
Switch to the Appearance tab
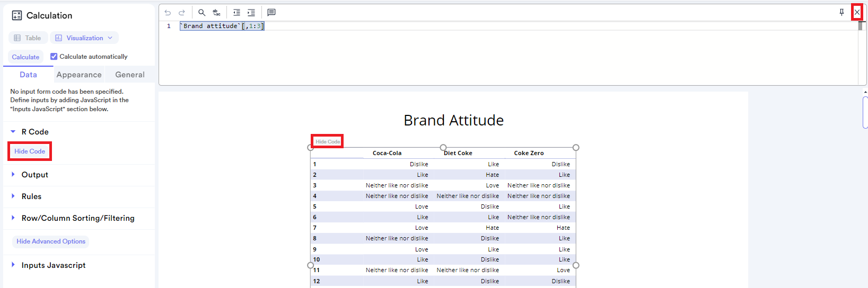click(x=79, y=75)
